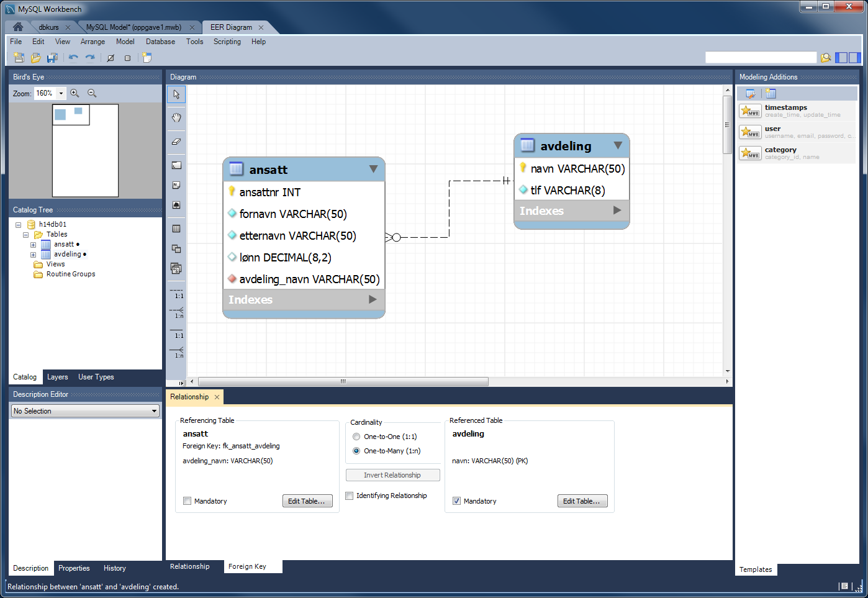Image resolution: width=868 pixels, height=598 pixels.
Task: Toggle the align-to-grid toolbar icon
Action: (127, 58)
